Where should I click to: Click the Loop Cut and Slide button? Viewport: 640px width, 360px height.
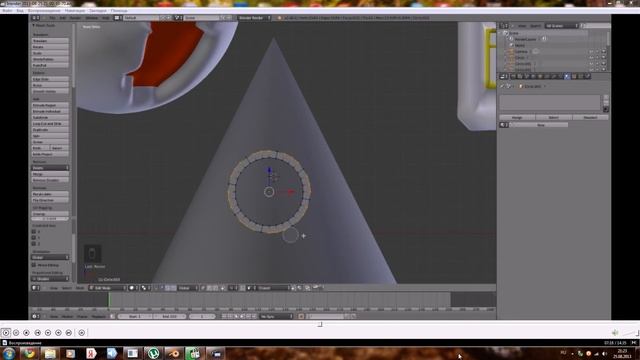(x=50, y=124)
